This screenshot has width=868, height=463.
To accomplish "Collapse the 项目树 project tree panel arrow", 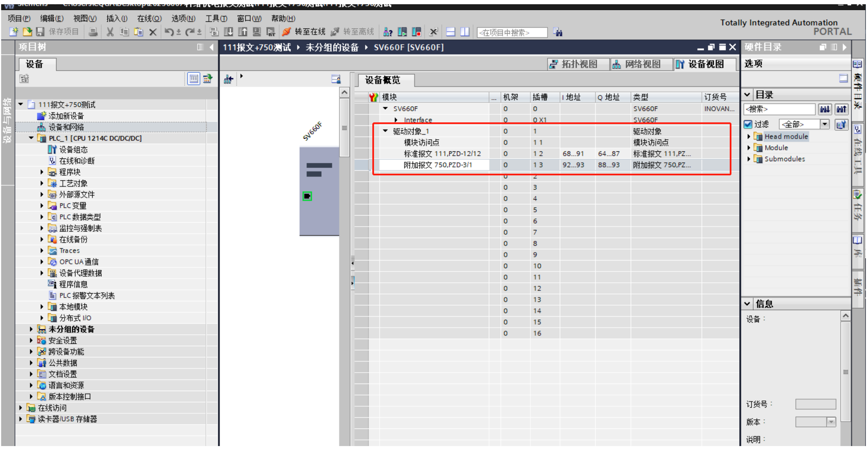I will 211,47.
